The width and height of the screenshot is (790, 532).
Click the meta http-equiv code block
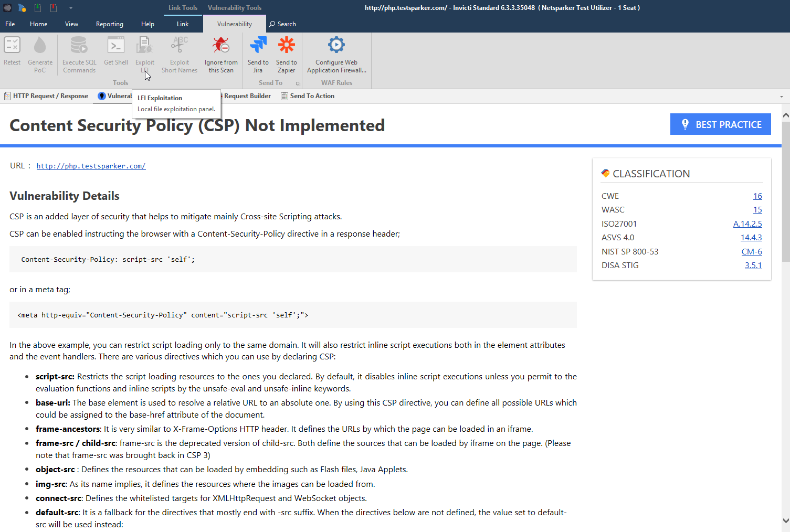click(293, 315)
